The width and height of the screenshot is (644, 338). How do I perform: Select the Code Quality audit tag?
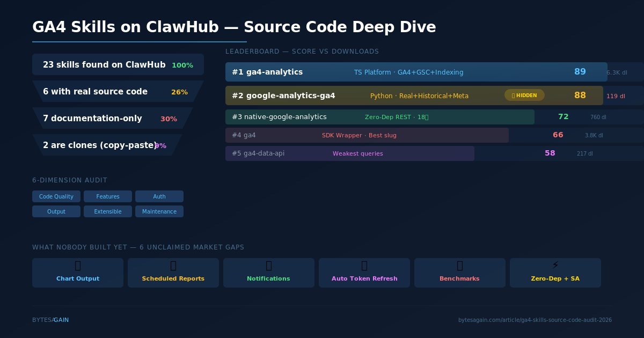click(x=56, y=196)
